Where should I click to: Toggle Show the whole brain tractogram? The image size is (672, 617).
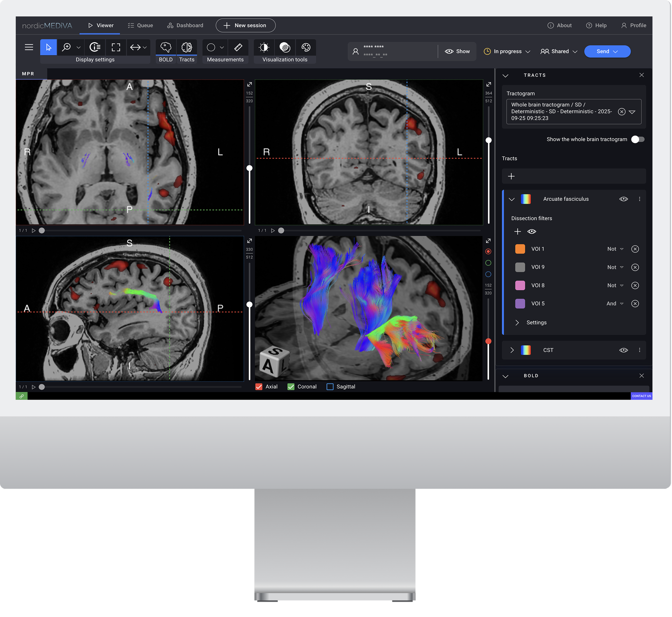pos(637,139)
